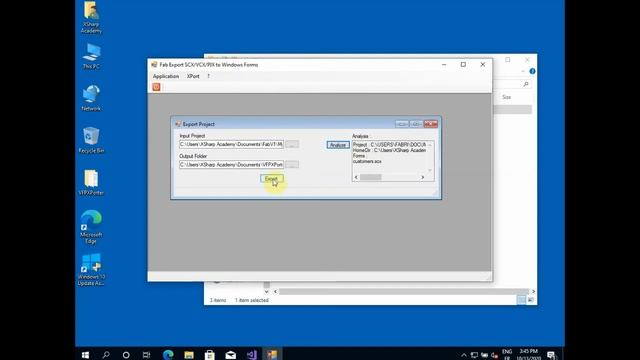640x360 pixels.
Task: Select the Recycle Bin desktop icon
Action: coord(91,140)
